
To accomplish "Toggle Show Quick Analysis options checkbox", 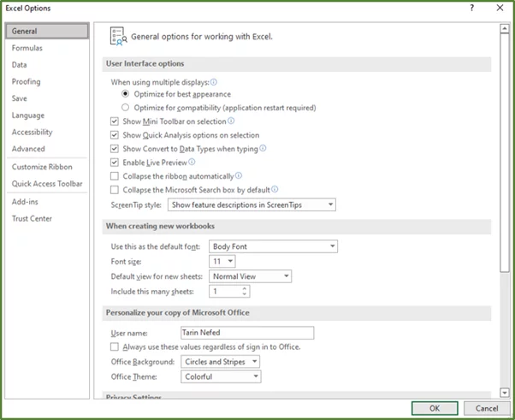I will pos(115,135).
